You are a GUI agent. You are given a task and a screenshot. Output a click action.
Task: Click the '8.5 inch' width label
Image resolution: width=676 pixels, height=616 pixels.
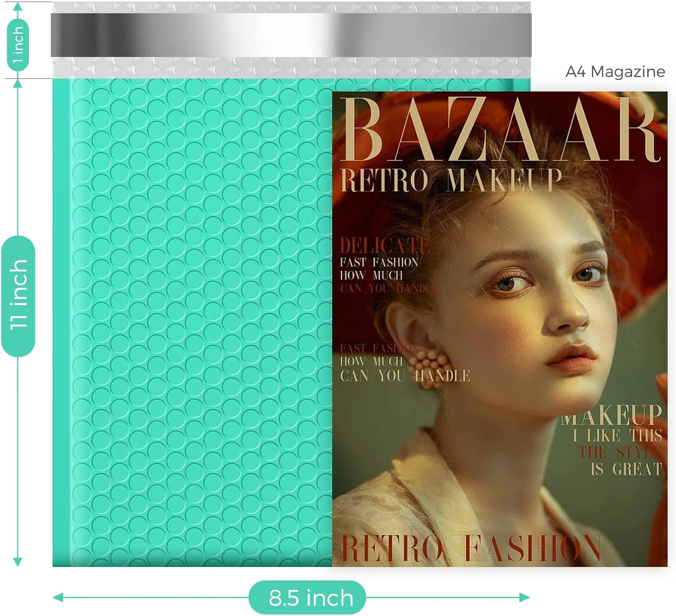pos(310,598)
